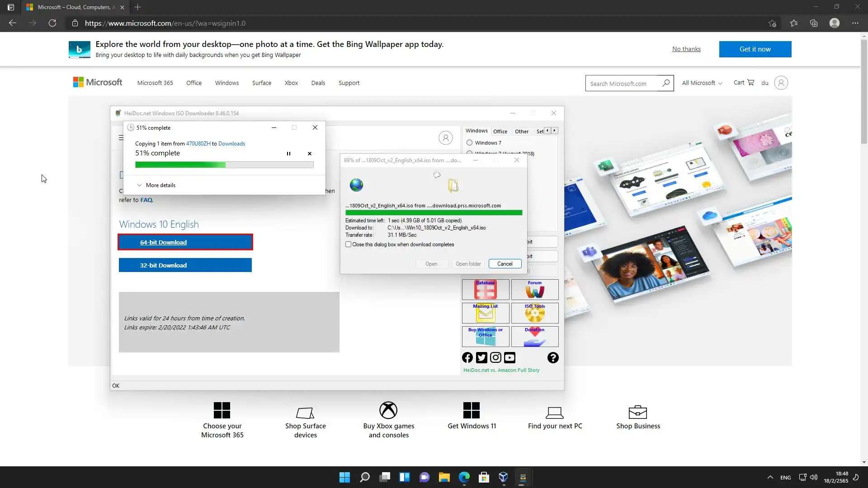Screen dimensions: 868x488
Task: Open the All Microsoft dropdown
Action: click(x=702, y=83)
